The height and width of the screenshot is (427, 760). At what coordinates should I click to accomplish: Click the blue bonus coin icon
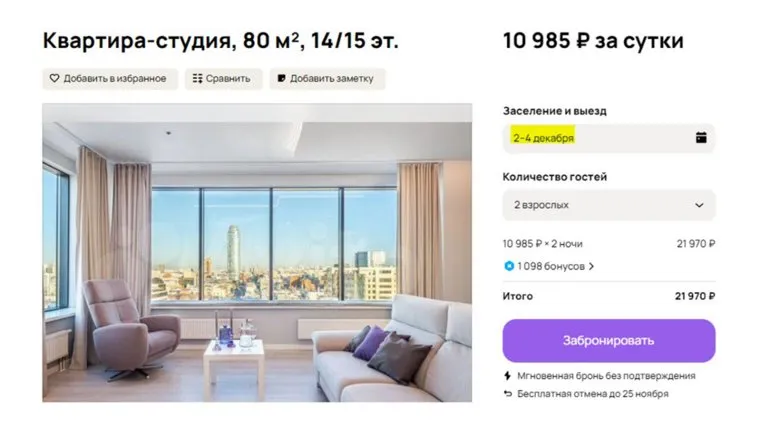coord(509,267)
